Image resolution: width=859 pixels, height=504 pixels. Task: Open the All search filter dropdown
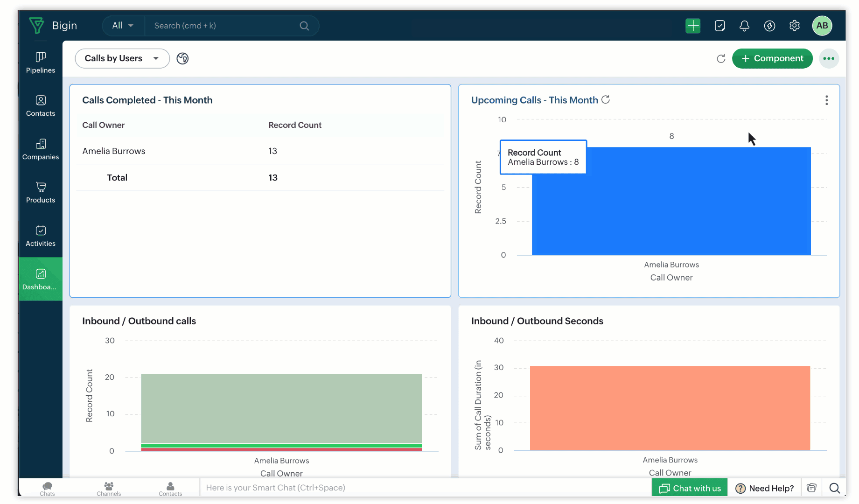(x=123, y=26)
